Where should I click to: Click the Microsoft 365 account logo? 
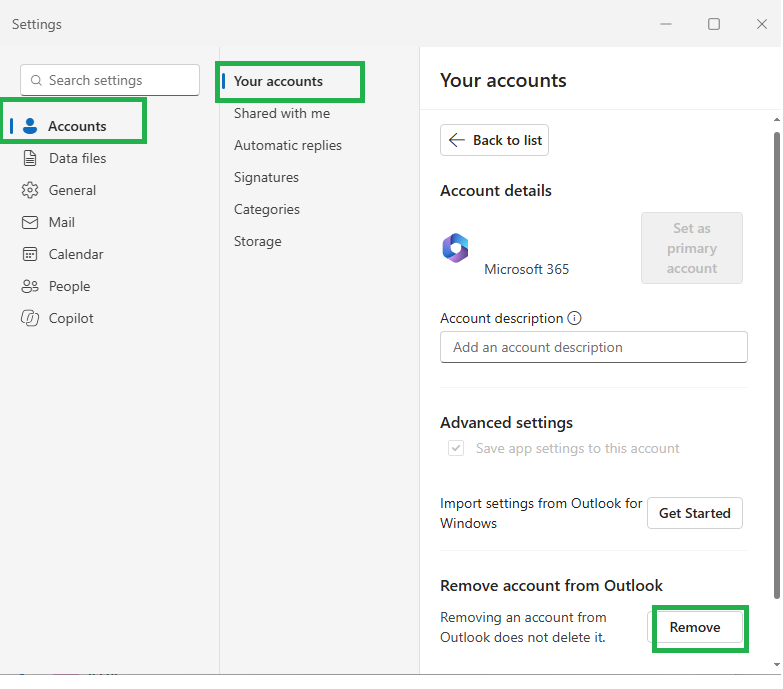pyautogui.click(x=455, y=248)
